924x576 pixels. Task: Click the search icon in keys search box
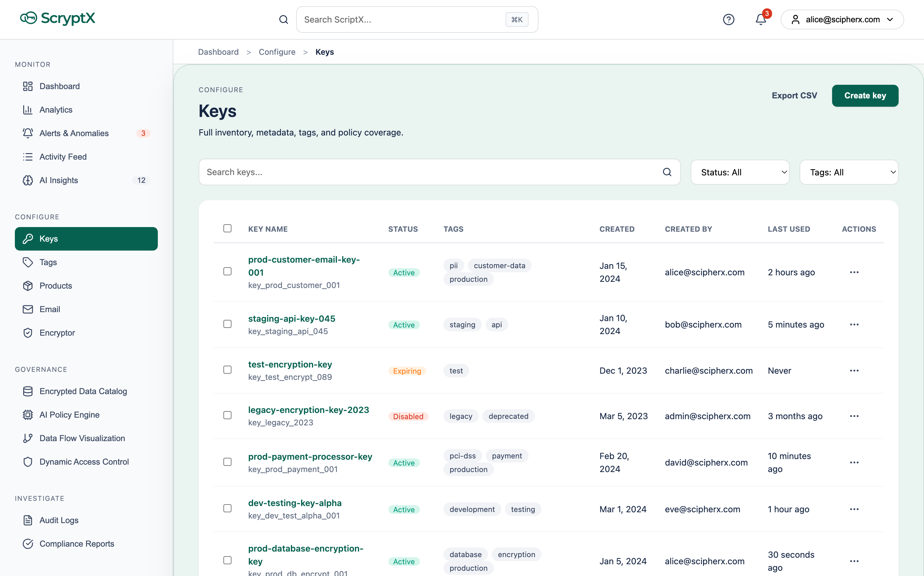pyautogui.click(x=667, y=172)
